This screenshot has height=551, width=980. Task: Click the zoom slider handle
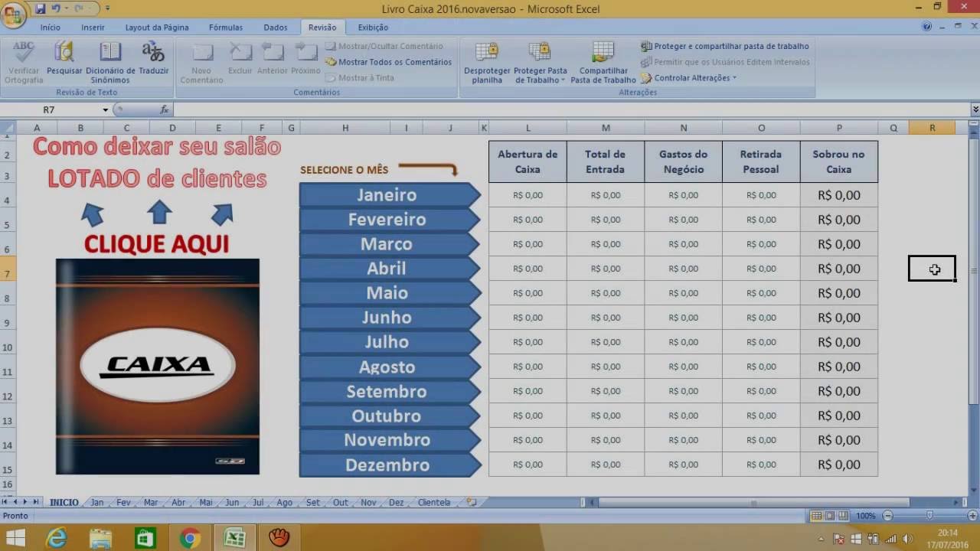point(929,516)
